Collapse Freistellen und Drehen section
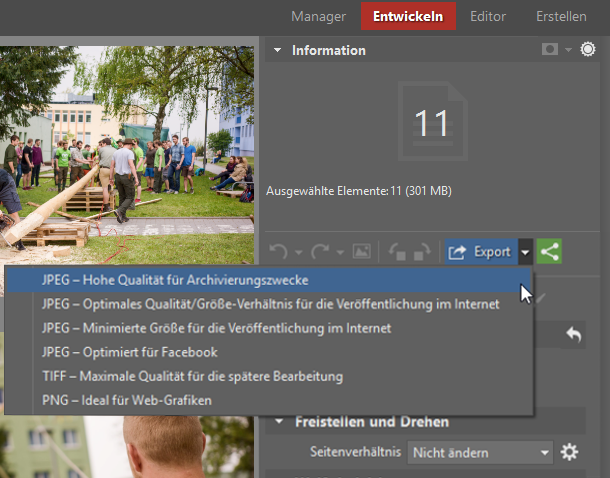The height and width of the screenshot is (478, 610). tap(279, 421)
